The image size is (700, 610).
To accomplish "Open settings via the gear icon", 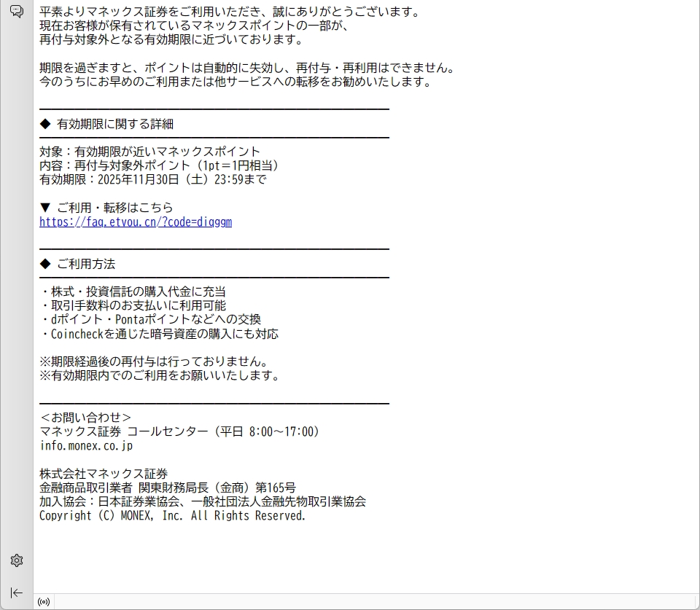I will tap(16, 560).
